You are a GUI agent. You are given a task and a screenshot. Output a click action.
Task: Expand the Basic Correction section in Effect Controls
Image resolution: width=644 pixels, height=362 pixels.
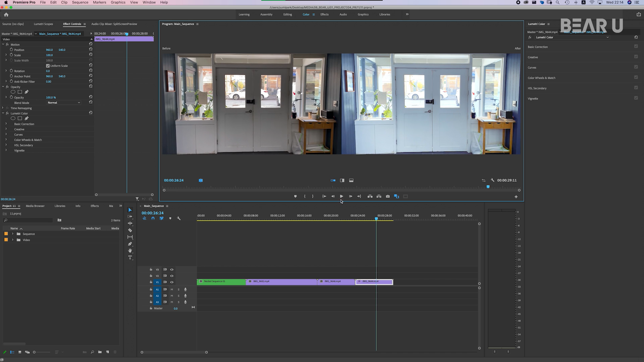(6, 124)
